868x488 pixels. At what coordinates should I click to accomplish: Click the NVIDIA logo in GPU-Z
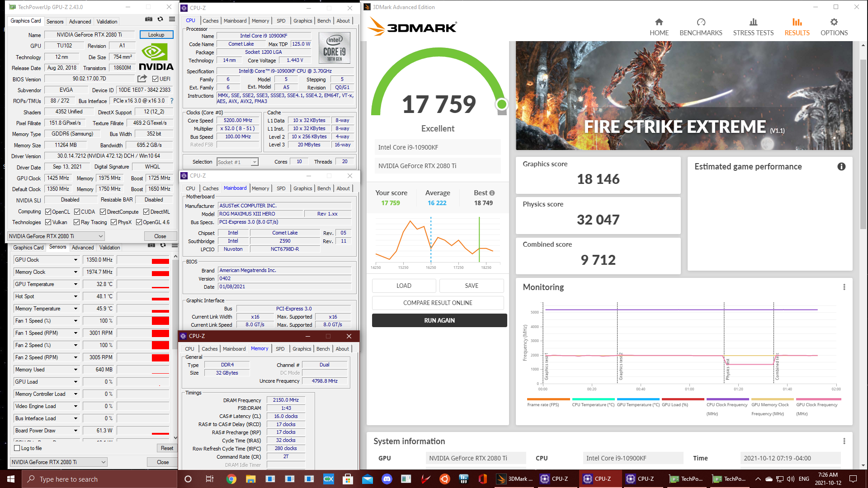pos(156,57)
